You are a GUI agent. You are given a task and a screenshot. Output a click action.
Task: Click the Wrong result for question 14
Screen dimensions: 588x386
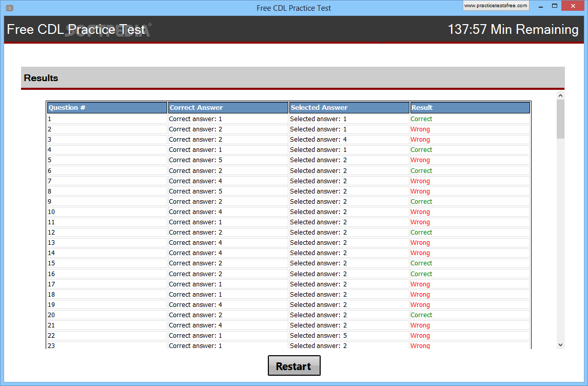pos(420,253)
